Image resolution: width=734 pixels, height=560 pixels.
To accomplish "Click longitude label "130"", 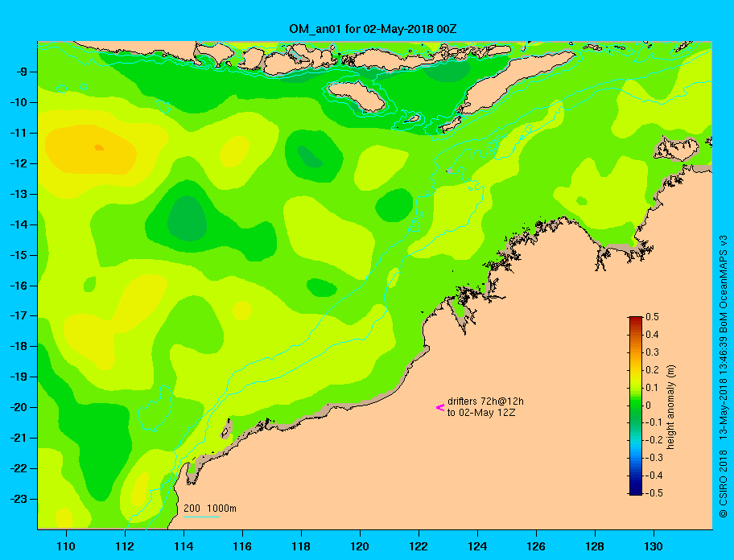I will [x=654, y=546].
